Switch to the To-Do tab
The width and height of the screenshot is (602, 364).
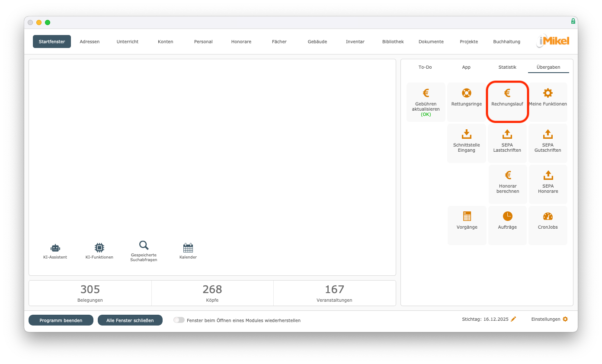(425, 67)
